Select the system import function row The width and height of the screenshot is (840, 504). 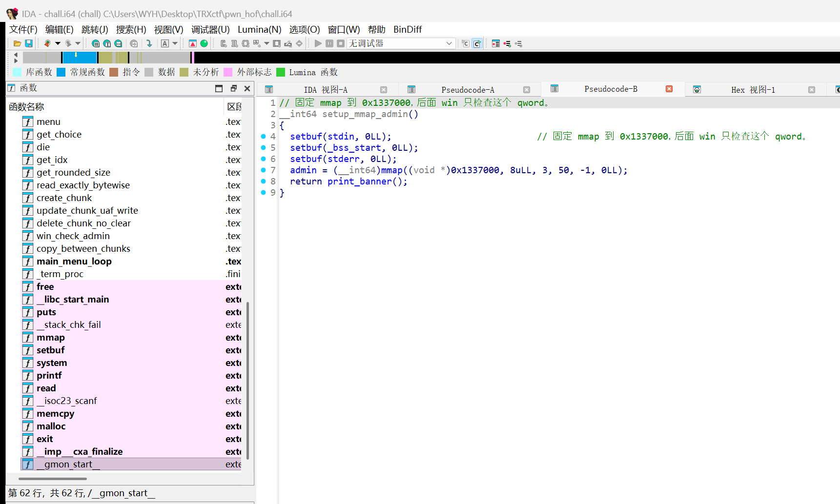(131, 363)
